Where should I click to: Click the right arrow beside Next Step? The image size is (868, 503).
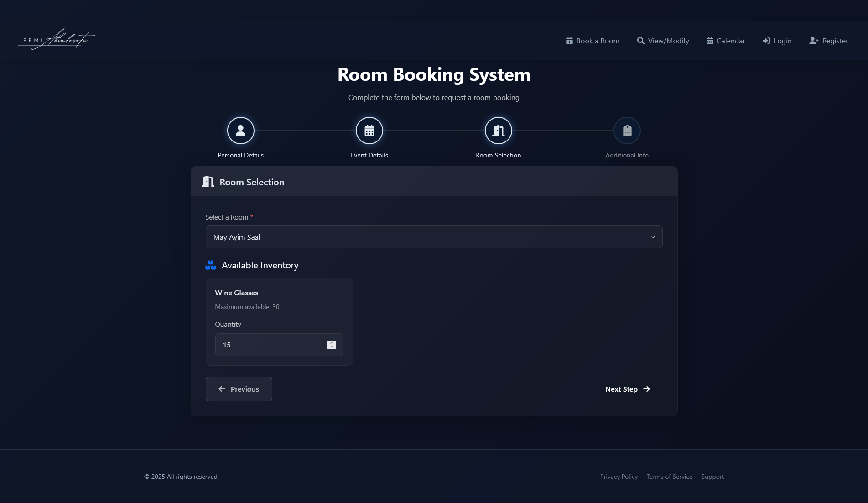(646, 389)
